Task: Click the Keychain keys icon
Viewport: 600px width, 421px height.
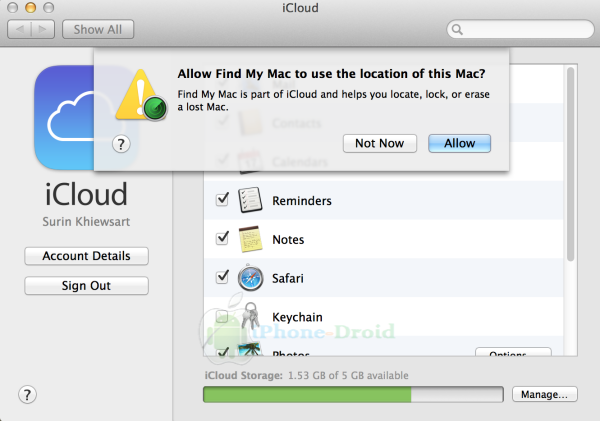Action: pyautogui.click(x=250, y=316)
